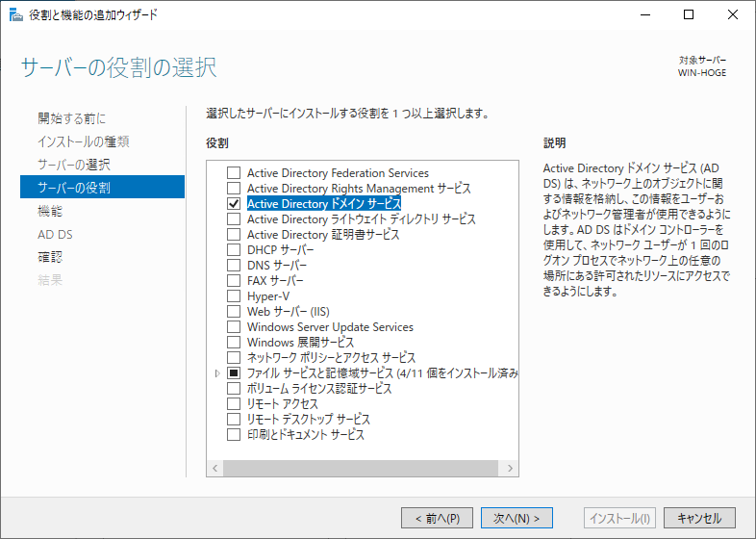Check Windows 展開サービス checkbox
Image resolution: width=756 pixels, height=539 pixels.
tap(234, 342)
